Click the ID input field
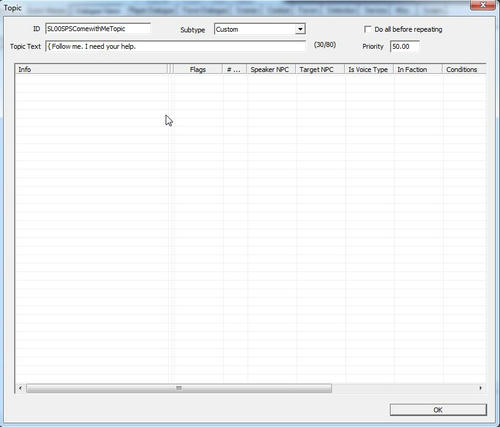Viewport: 500px width, 427px height. [x=98, y=29]
